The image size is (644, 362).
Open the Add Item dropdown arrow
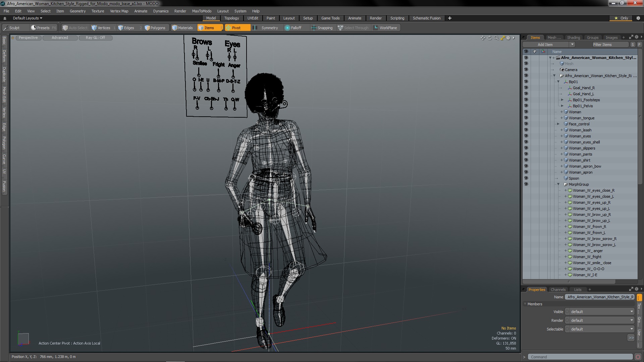[x=572, y=45]
